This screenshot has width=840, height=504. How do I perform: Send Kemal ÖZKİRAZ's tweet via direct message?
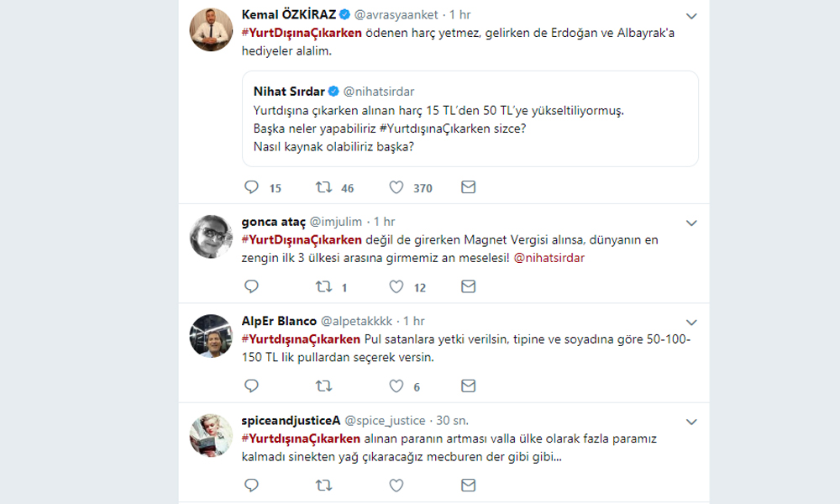[469, 187]
